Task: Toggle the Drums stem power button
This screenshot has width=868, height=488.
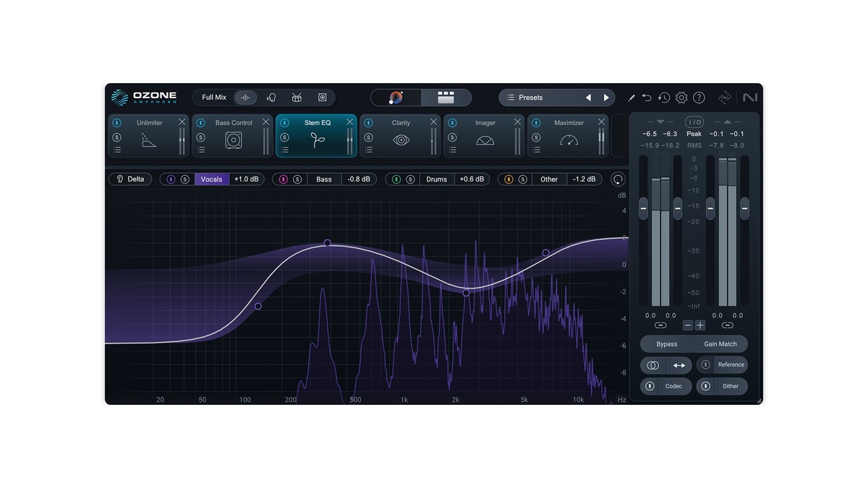Action: point(396,179)
